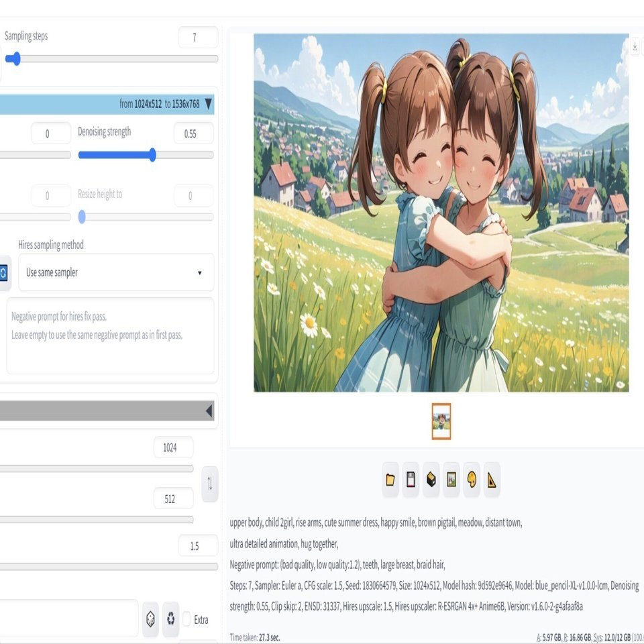Viewport: 644px width, 644px height.
Task: Set seed to random with dice icon
Action: pyautogui.click(x=149, y=618)
